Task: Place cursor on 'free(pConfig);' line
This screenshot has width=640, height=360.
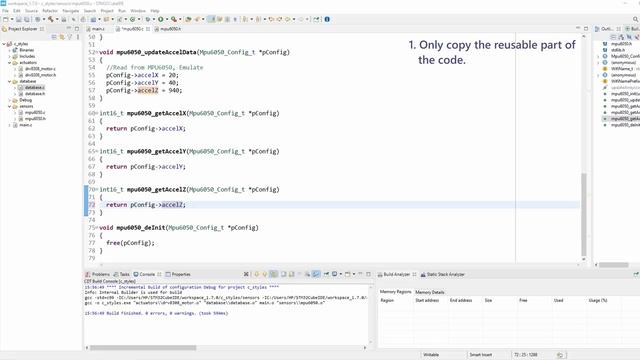Action: tap(130, 243)
